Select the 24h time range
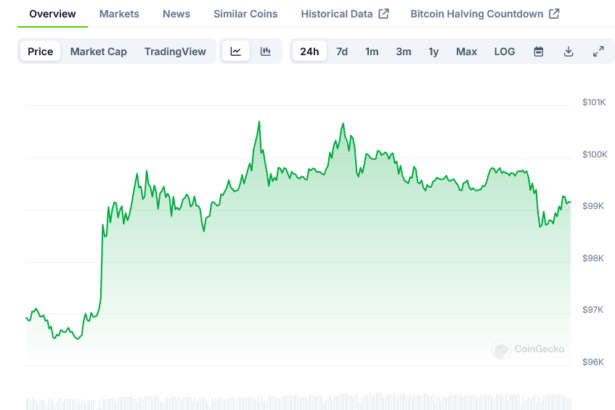Screen dimensions: 615x410 click(310, 52)
